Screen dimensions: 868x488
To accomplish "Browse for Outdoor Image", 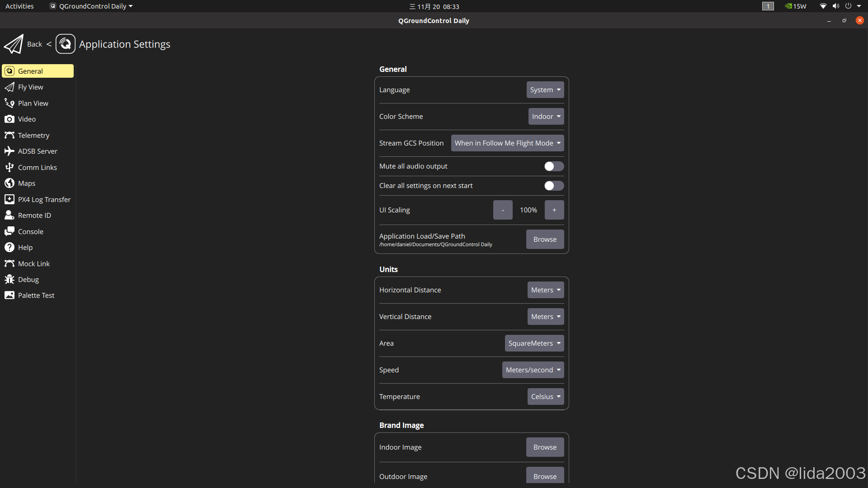I will coord(545,476).
